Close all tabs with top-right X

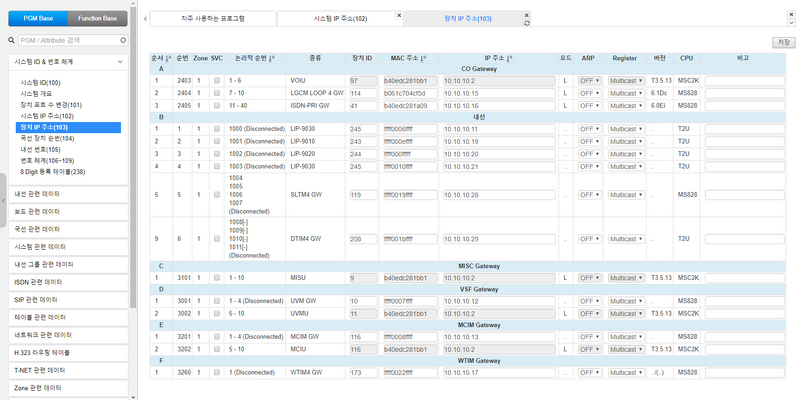791,15
